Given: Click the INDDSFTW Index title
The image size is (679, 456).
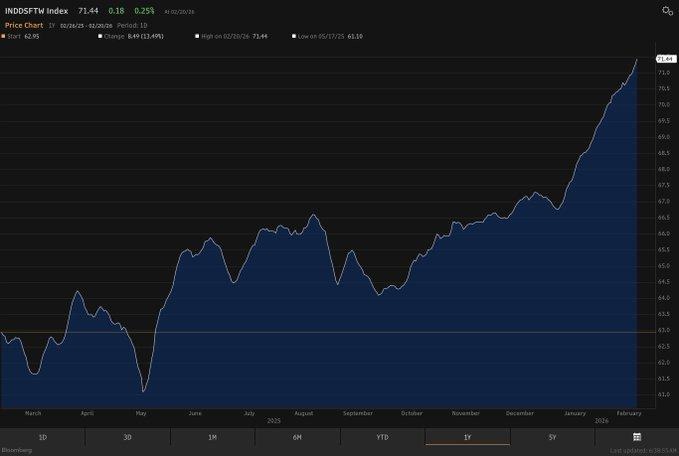Looking at the screenshot, I should [x=34, y=10].
